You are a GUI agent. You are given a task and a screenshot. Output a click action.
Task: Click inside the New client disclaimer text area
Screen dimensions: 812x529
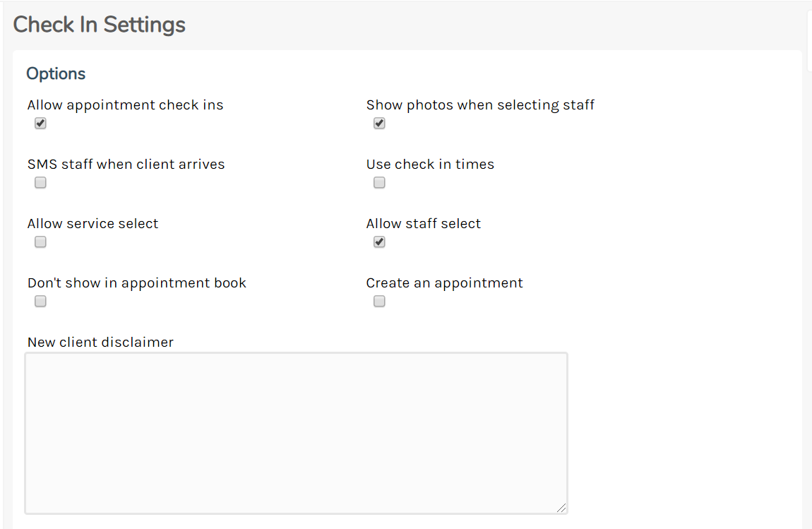[x=297, y=431]
